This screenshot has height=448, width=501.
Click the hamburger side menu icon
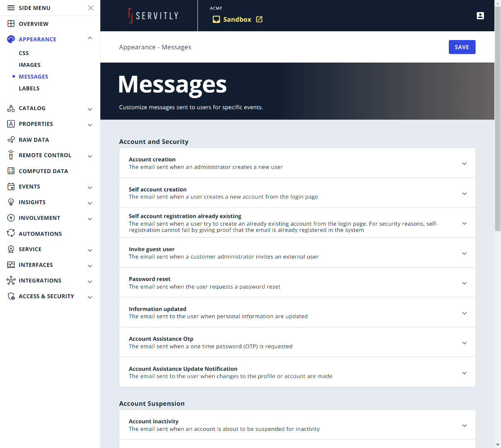(11, 8)
